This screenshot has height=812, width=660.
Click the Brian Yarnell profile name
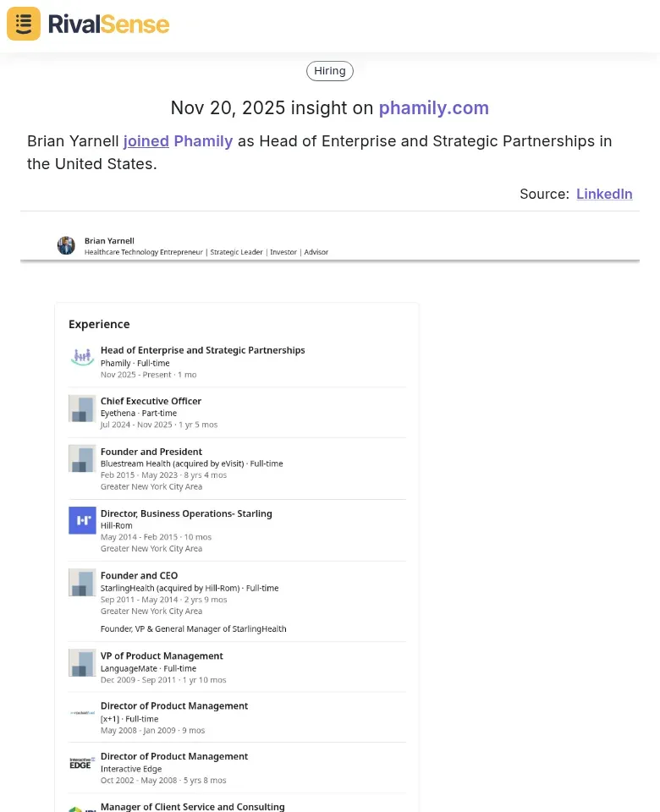(109, 240)
